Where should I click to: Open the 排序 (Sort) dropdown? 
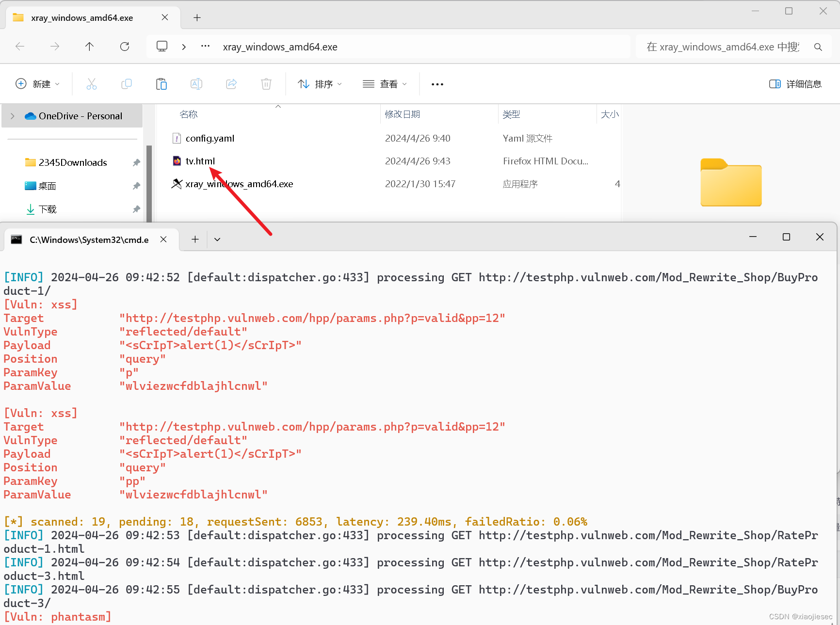[x=320, y=84]
